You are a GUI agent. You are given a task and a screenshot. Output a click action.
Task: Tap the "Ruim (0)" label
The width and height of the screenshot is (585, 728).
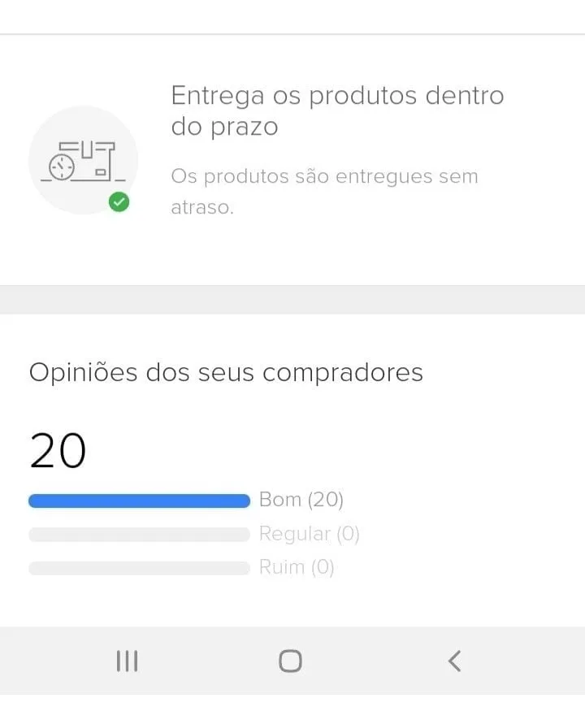pyautogui.click(x=297, y=567)
